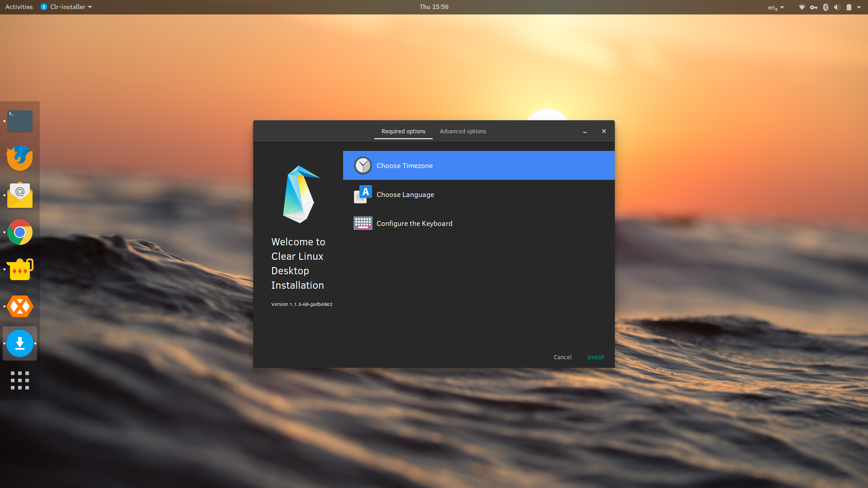Click the keyboard icon in the list
Screen dimensions: 868x488
363,223
